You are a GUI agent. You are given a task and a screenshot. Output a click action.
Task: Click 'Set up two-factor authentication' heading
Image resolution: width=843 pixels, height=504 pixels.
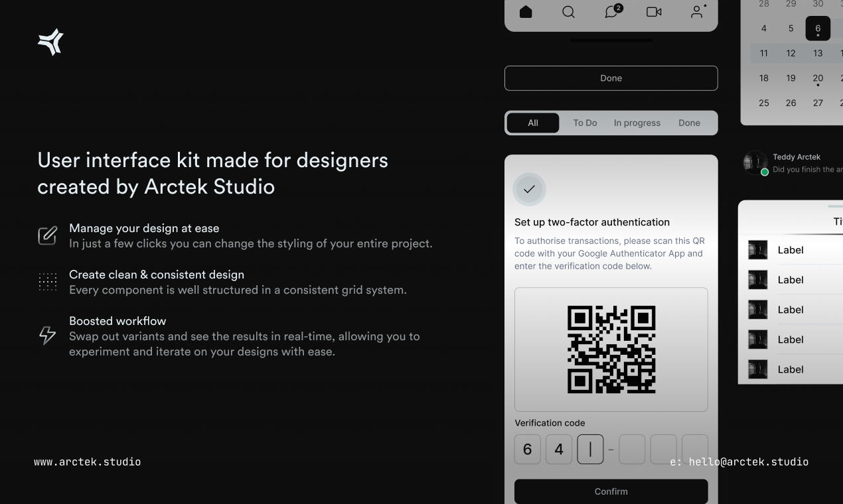click(x=592, y=222)
